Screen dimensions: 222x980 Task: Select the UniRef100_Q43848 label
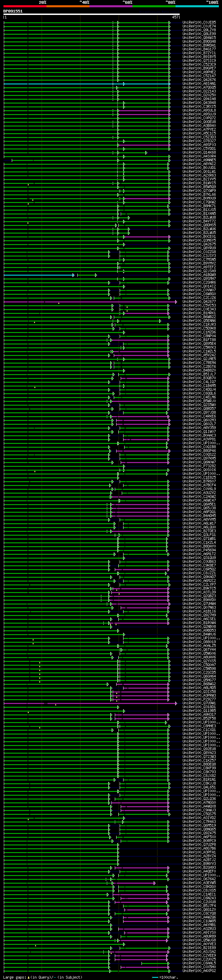coord(199,103)
